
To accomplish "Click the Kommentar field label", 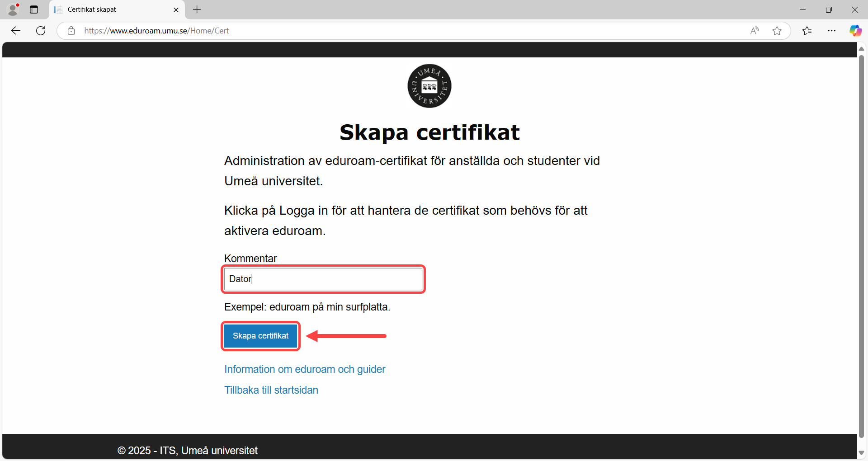I will click(250, 259).
